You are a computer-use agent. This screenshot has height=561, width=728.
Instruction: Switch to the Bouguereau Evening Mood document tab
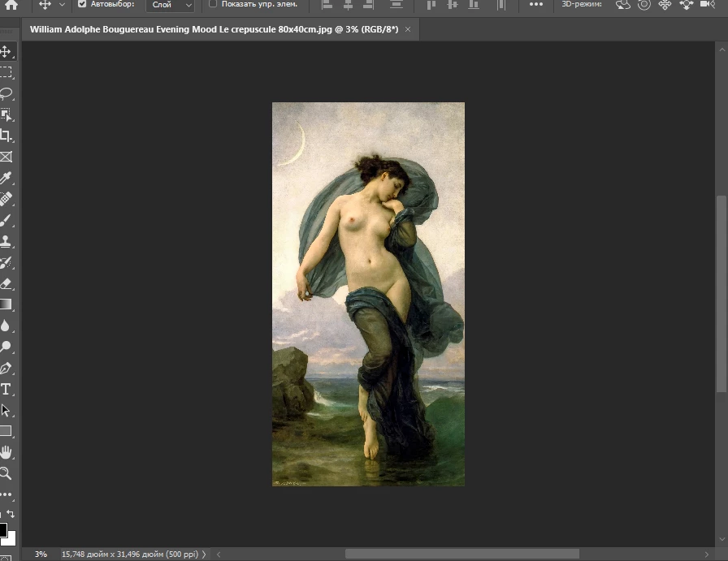click(x=214, y=29)
